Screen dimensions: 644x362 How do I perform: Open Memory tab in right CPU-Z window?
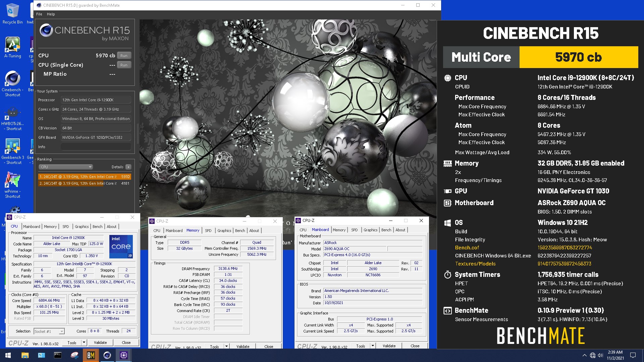339,230
